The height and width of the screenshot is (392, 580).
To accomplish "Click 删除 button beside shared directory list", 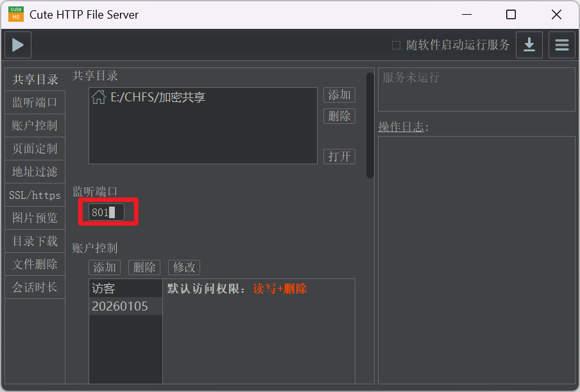I will tap(339, 116).
